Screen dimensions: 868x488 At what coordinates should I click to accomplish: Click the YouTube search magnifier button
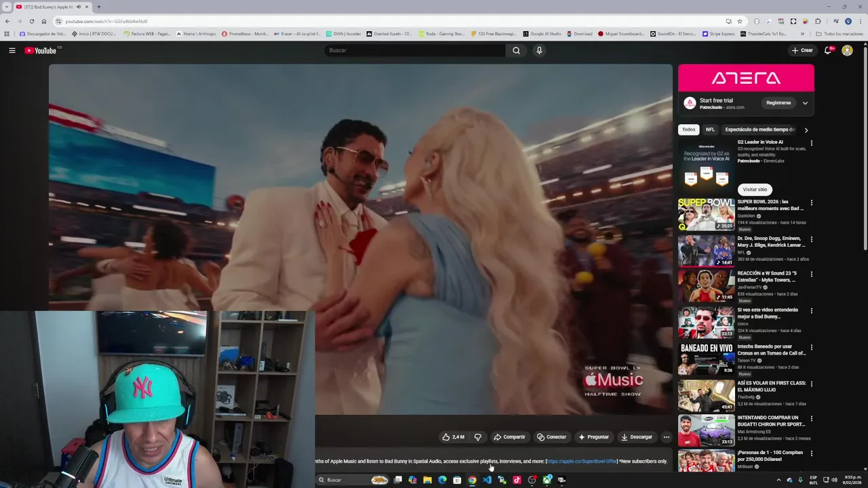tap(516, 50)
